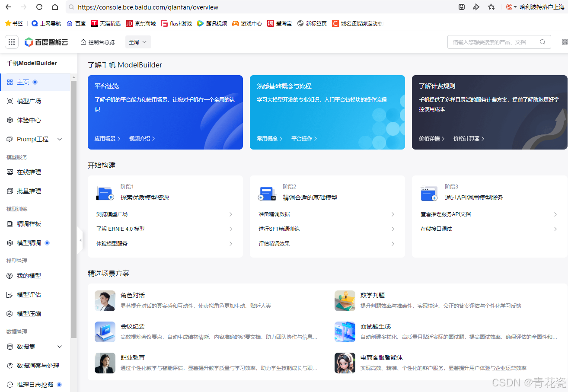Image resolution: width=568 pixels, height=392 pixels.
Task: Open 在线推理 in sidebar
Action: click(x=35, y=172)
